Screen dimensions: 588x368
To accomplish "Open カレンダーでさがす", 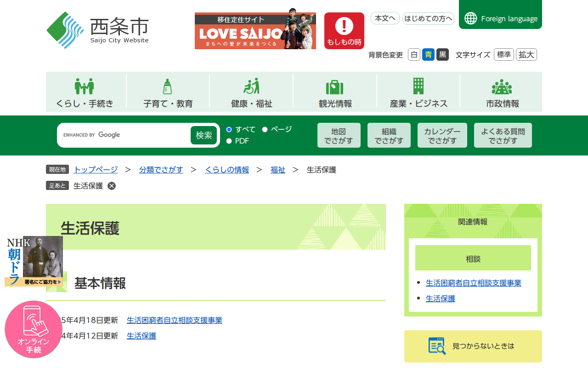I will [442, 135].
